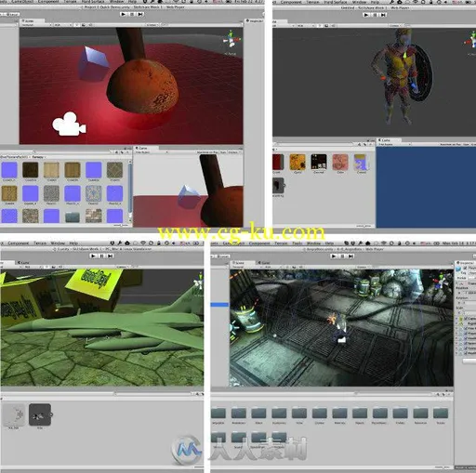Image resolution: width=476 pixels, height=473 pixels.
Task: Click icon size slider in sci-fi Project panel
Action: [443, 467]
